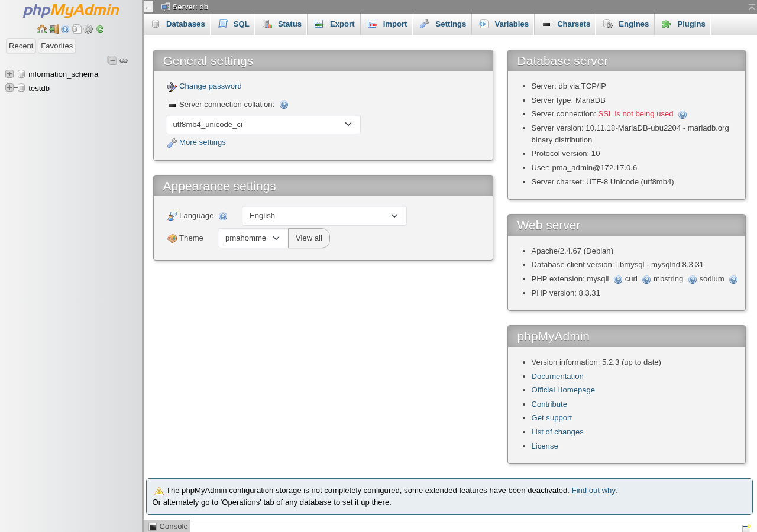Screen dimensions: 757x532
Task: Go to the Export tab
Action: click(334, 24)
